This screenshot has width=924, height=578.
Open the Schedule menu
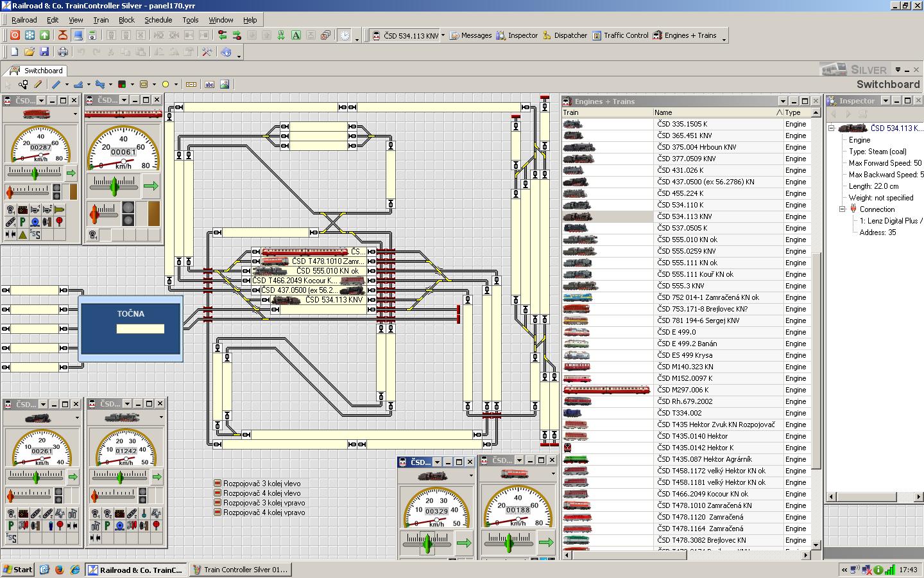158,20
